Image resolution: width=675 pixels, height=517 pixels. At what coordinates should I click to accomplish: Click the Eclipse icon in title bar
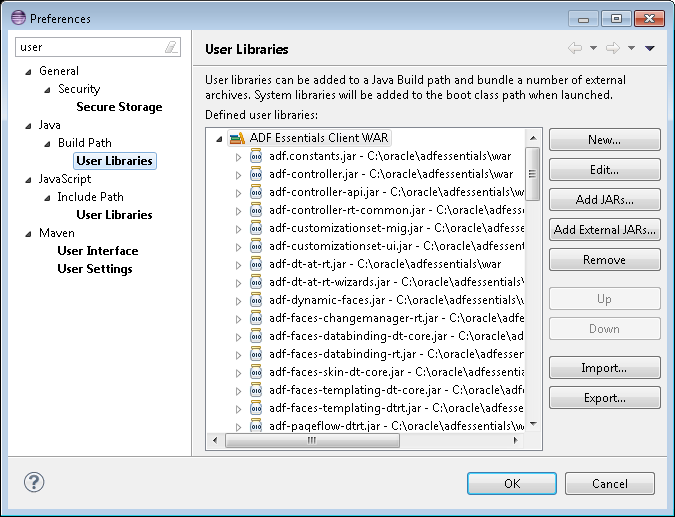(18, 18)
